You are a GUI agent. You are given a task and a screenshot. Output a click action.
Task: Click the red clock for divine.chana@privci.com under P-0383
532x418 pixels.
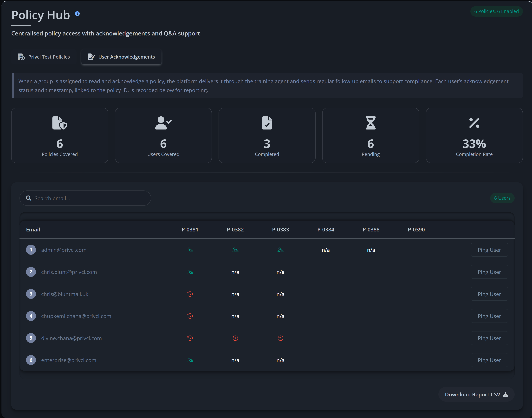280,338
